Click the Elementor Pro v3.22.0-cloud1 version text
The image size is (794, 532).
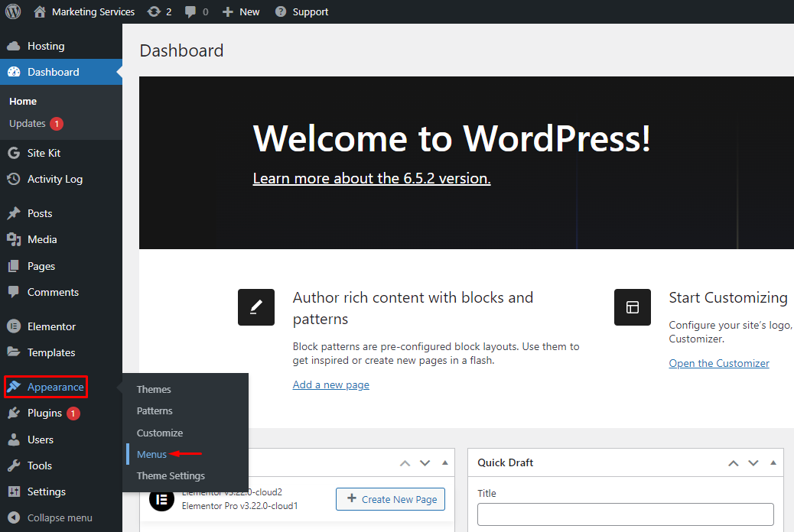tap(239, 506)
